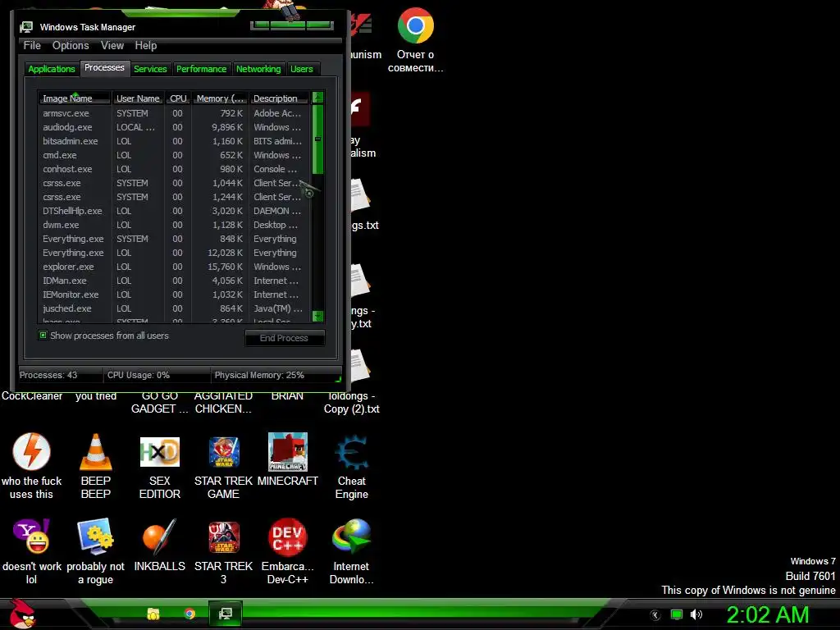The width and height of the screenshot is (840, 630).
Task: Open the View menu in Task Manager
Action: 112,46
